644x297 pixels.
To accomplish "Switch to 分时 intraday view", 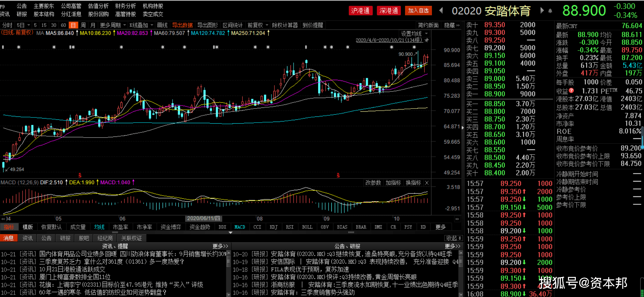I will pyautogui.click(x=7, y=25).
